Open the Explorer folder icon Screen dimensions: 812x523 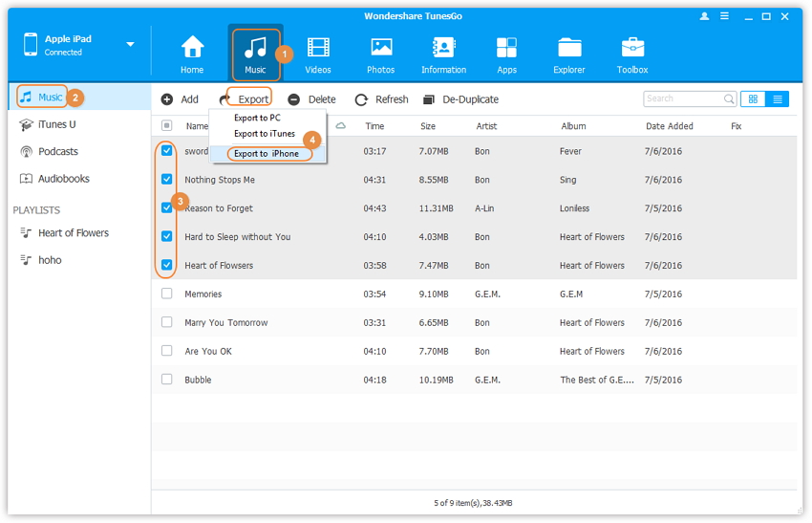(569, 54)
